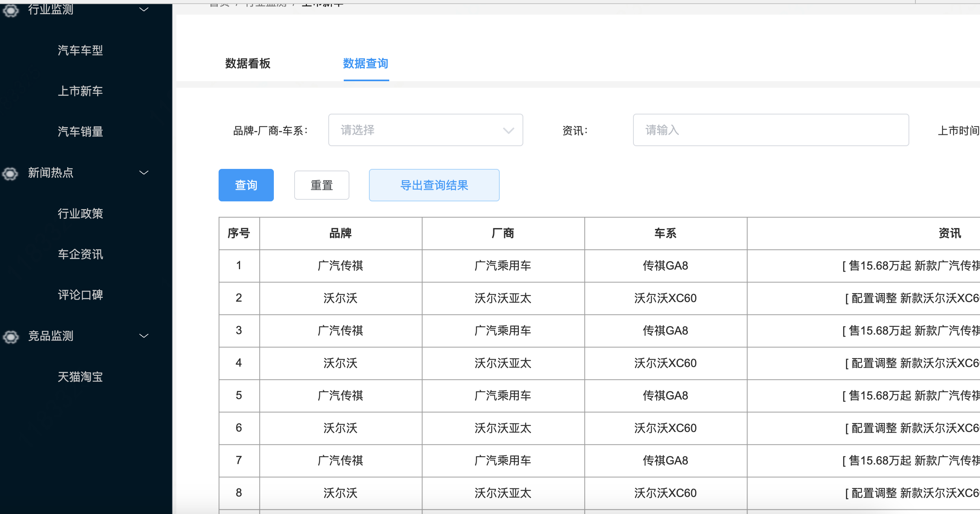Screen dimensions: 980x514
Task: Click 广汽乘用车 cell in row 7
Action: tap(503, 461)
